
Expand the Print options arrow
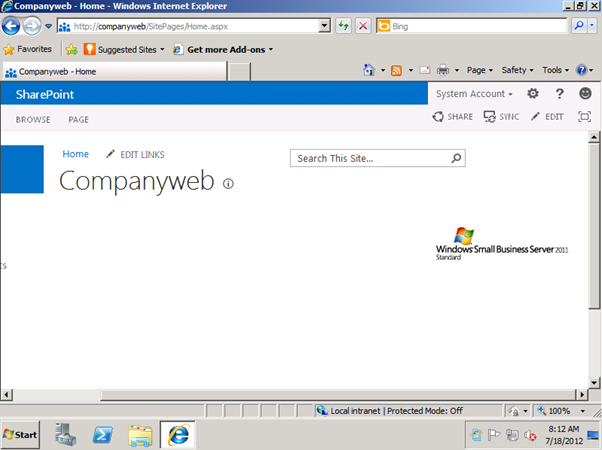click(457, 70)
